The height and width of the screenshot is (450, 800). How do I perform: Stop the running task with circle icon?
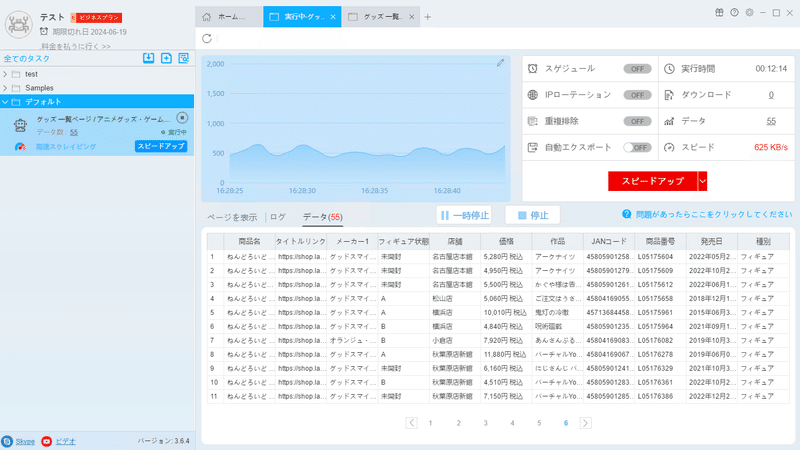pyautogui.click(x=182, y=118)
